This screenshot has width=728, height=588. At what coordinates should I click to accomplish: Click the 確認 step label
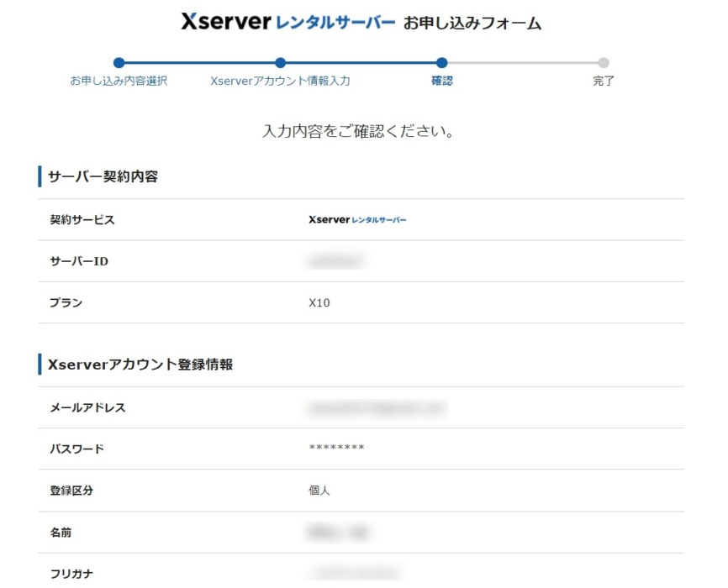442,81
